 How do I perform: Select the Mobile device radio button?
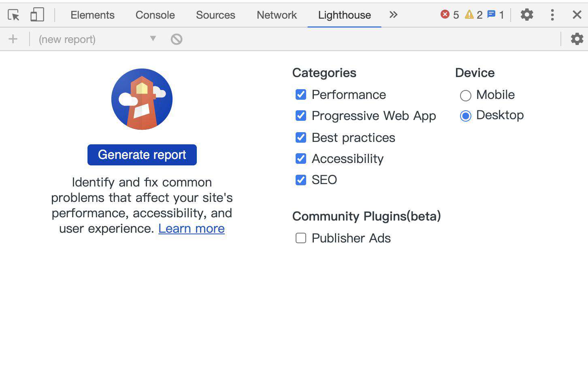coord(466,95)
